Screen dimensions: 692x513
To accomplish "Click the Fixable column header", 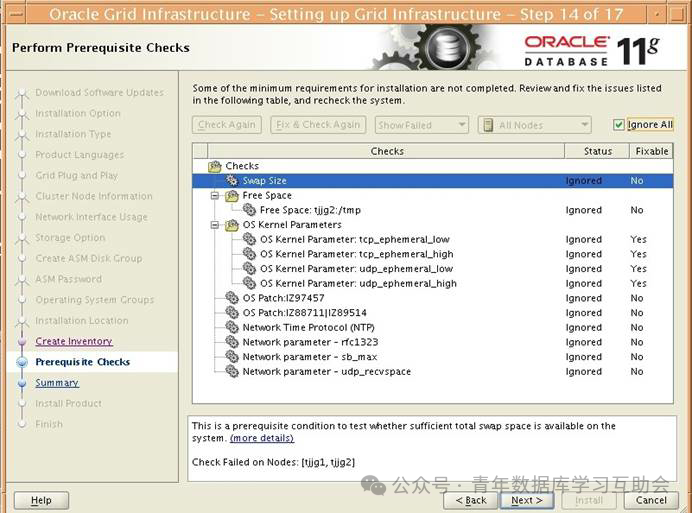I will pos(651,151).
